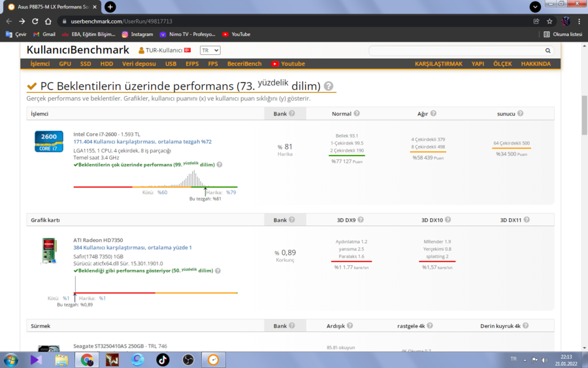Open Kötü %60 link under CPU chart
The width and height of the screenshot is (588, 368).
pyautogui.click(x=162, y=192)
